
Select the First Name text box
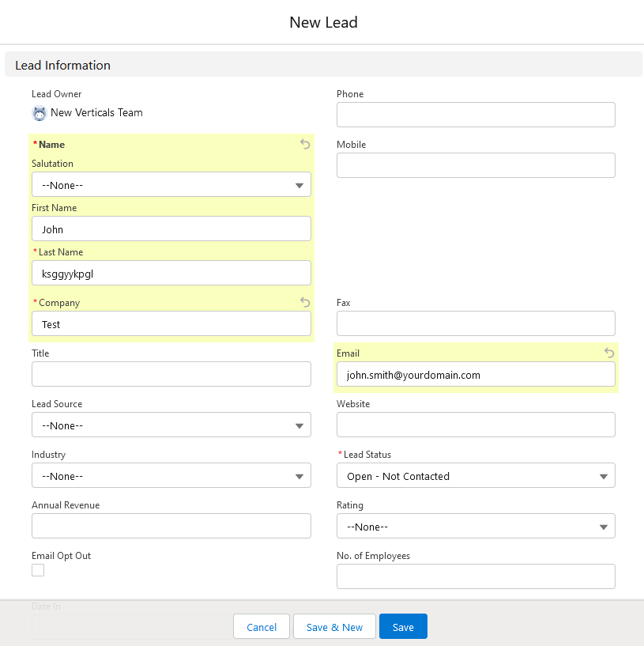click(171, 229)
